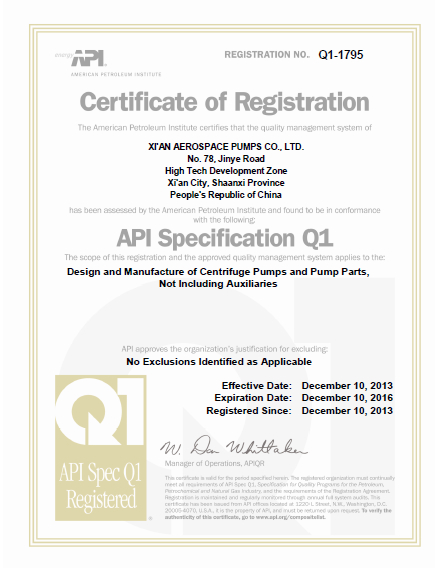Open the www.api.org/compositelist verification link

290,517
